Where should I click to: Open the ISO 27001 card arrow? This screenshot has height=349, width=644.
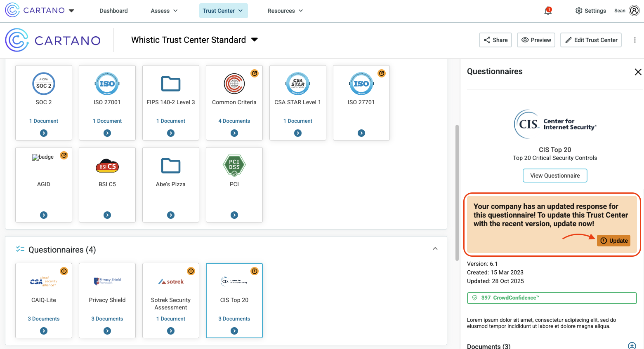[107, 133]
